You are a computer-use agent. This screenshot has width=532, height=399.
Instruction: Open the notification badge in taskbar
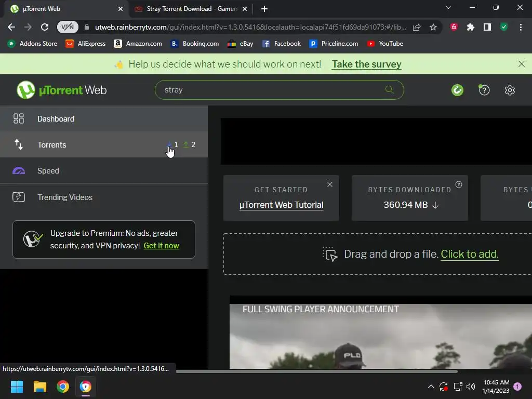517,387
